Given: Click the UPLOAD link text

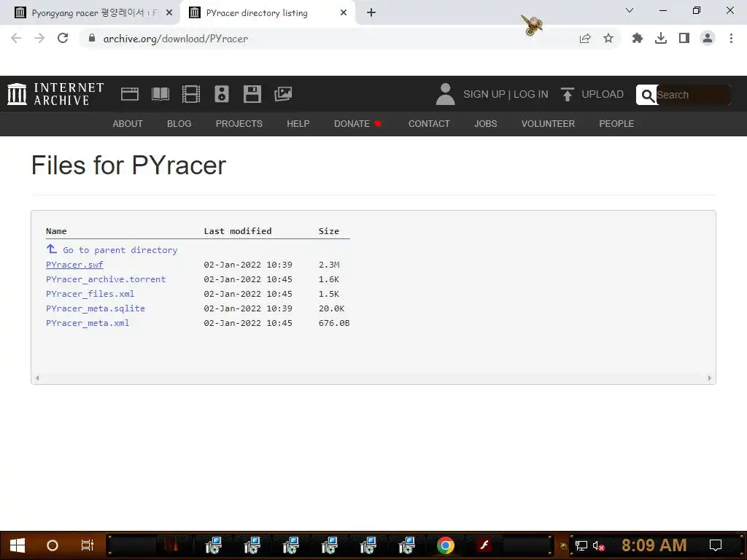Looking at the screenshot, I should coord(603,94).
